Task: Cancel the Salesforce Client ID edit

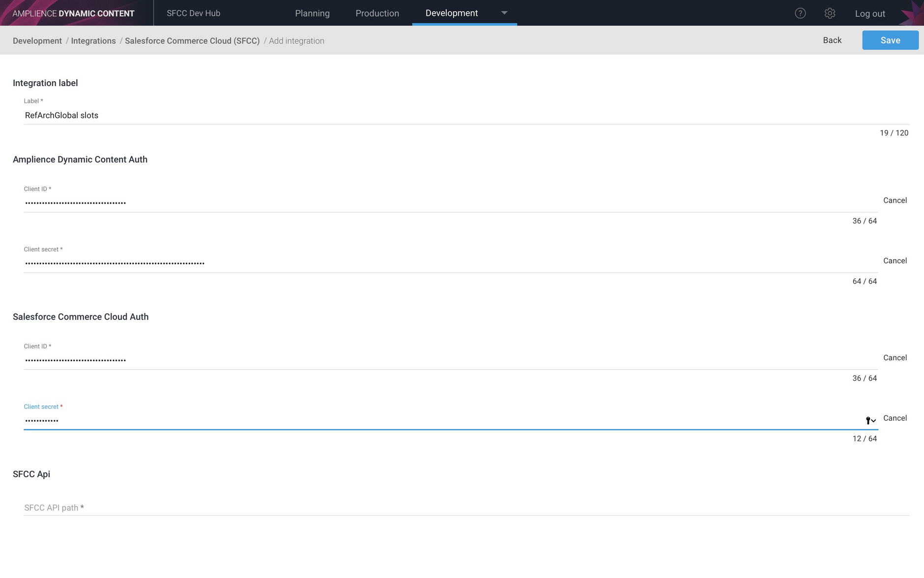Action: [x=895, y=358]
